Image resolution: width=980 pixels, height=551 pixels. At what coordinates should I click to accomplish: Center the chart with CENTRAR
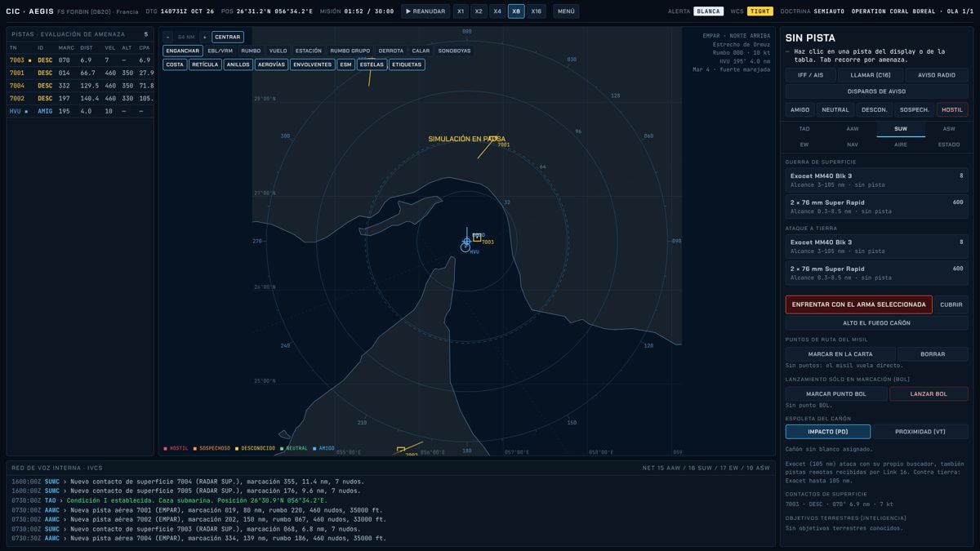coord(228,37)
